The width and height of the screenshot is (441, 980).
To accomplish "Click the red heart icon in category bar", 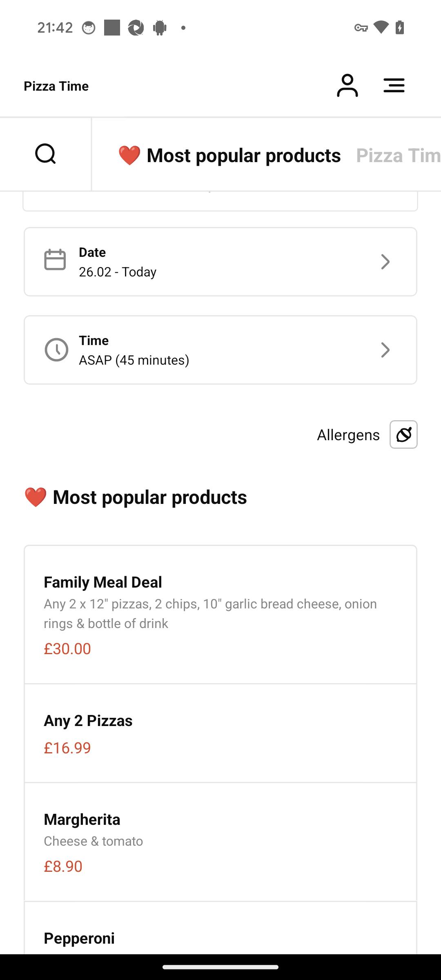I will tap(129, 156).
